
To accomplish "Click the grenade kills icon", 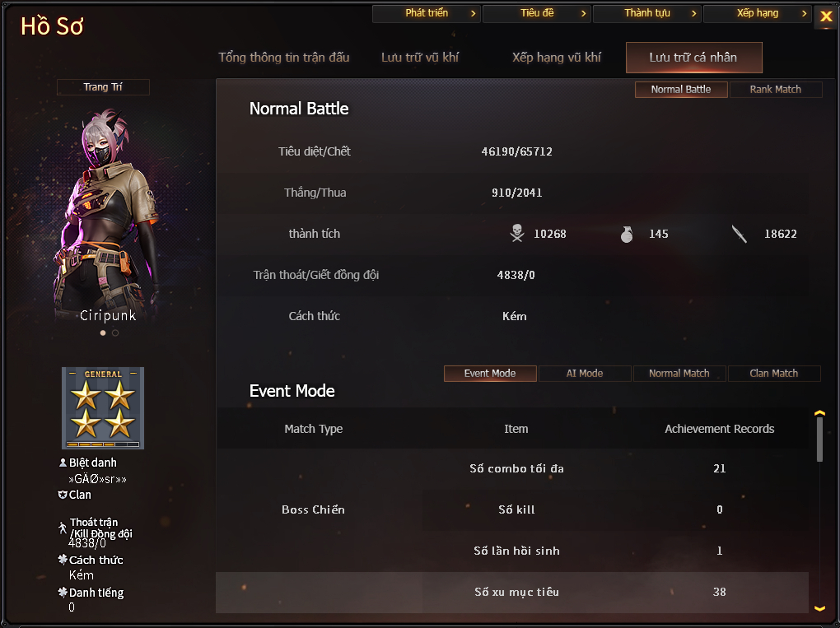I will click(x=627, y=234).
